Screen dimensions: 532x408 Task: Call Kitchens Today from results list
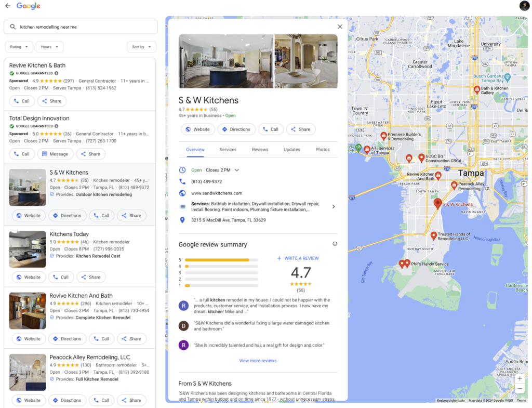click(x=61, y=278)
